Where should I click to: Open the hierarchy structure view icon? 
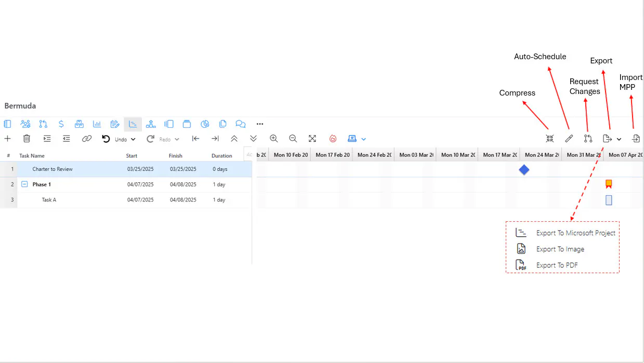[x=151, y=124]
